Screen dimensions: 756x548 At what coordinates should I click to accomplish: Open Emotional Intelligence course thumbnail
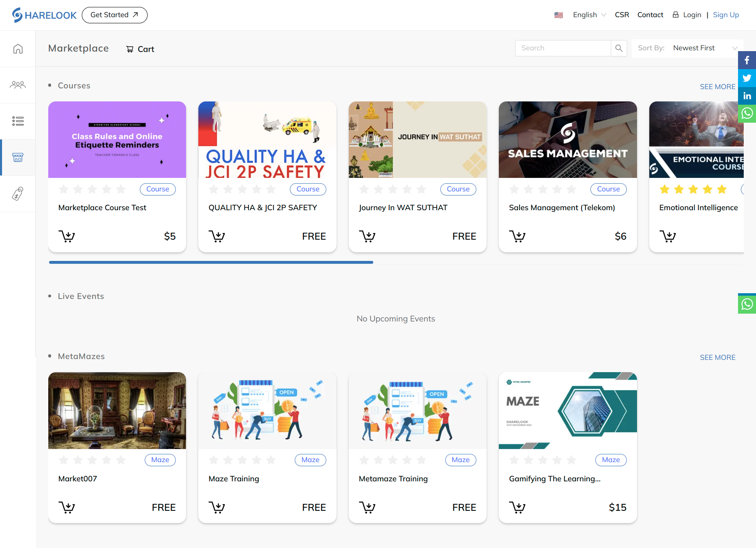[x=696, y=139]
